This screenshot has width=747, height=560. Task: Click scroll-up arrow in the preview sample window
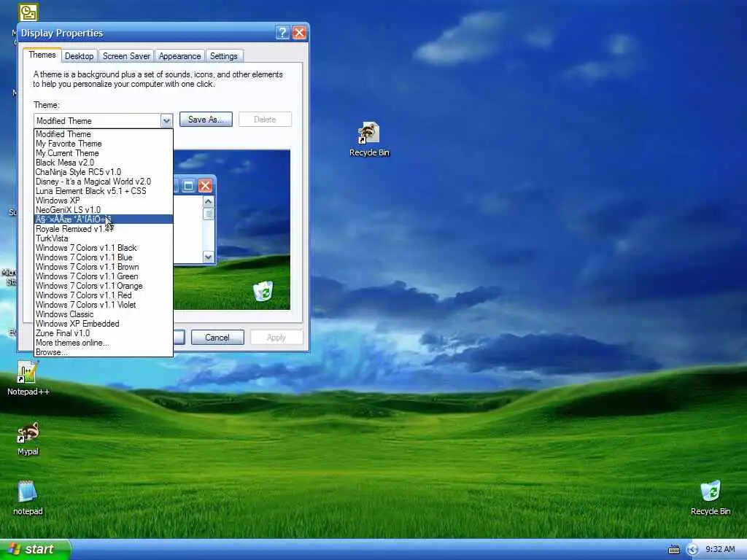(208, 202)
